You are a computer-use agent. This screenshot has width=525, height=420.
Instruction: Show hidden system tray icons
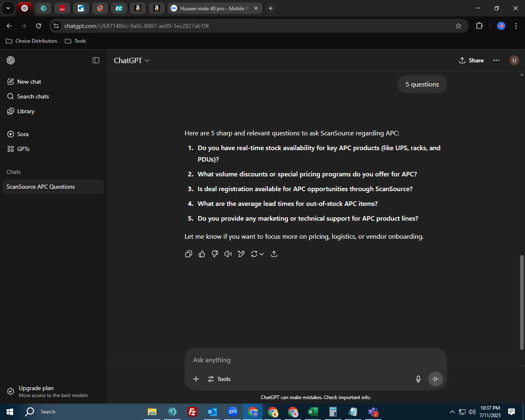coord(452,412)
